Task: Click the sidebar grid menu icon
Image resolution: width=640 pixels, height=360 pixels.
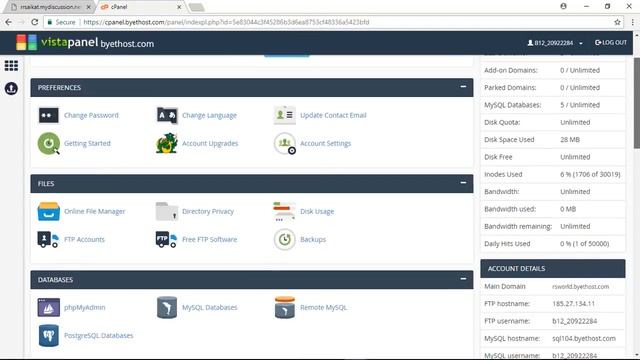Action: [11, 66]
